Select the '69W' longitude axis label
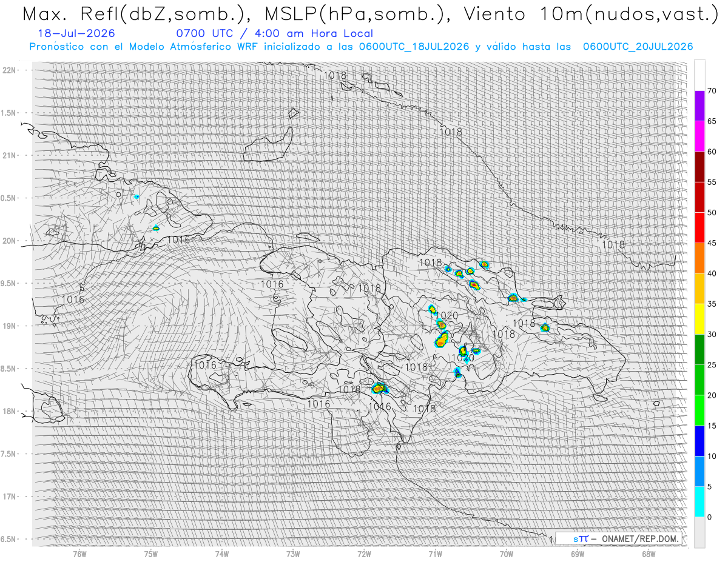728x562 pixels. click(x=578, y=554)
